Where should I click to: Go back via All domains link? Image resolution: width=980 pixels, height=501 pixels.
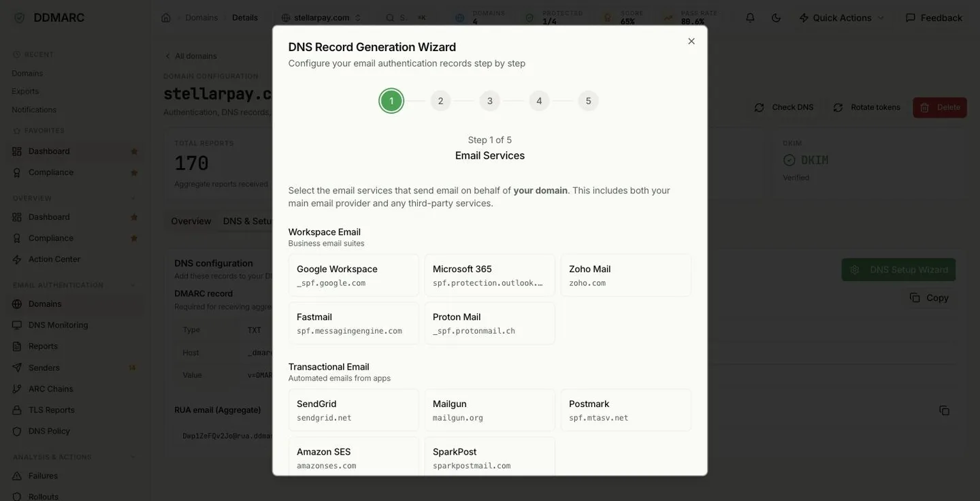191,56
